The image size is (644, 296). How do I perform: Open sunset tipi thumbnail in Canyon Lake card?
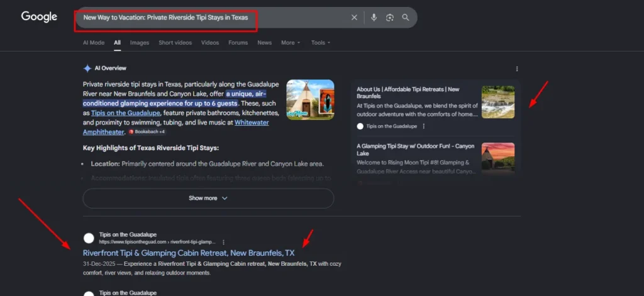pyautogui.click(x=498, y=158)
